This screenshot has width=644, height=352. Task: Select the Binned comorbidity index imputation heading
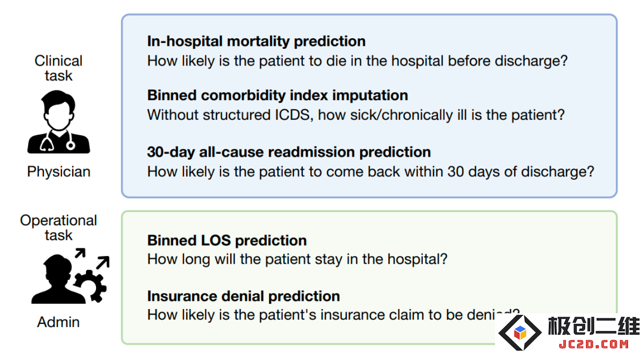[x=278, y=95]
